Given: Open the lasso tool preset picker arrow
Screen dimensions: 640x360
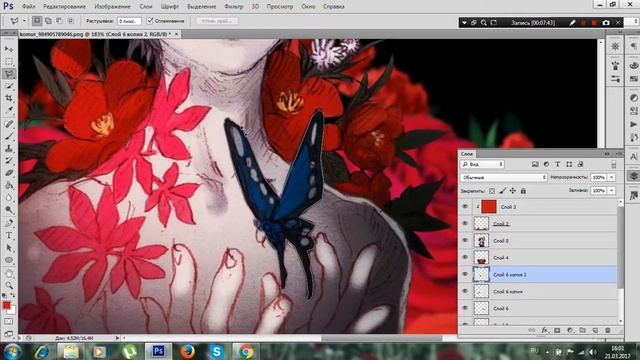Looking at the screenshot, I should pos(24,20).
